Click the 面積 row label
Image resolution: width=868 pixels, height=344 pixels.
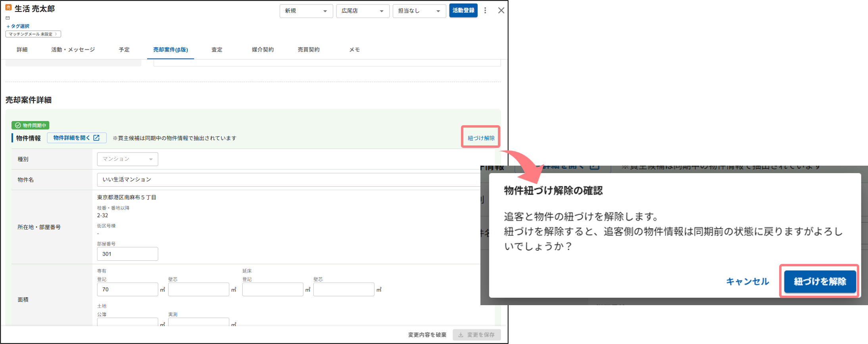[x=23, y=300]
